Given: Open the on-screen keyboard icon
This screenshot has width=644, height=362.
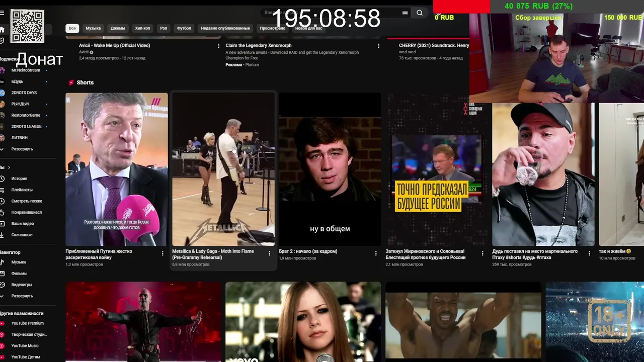Looking at the screenshot, I should [x=405, y=13].
